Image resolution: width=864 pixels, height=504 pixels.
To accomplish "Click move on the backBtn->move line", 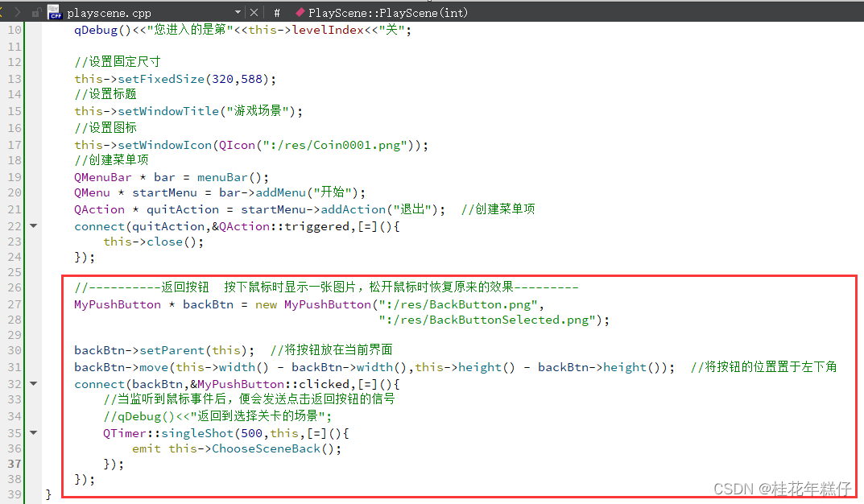I will click(154, 367).
